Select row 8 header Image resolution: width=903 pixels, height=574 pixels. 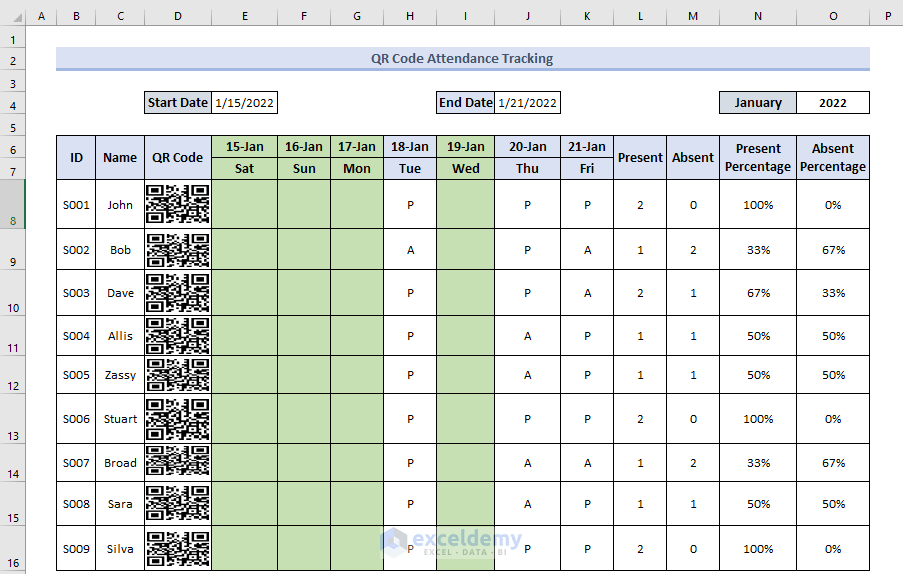click(13, 204)
